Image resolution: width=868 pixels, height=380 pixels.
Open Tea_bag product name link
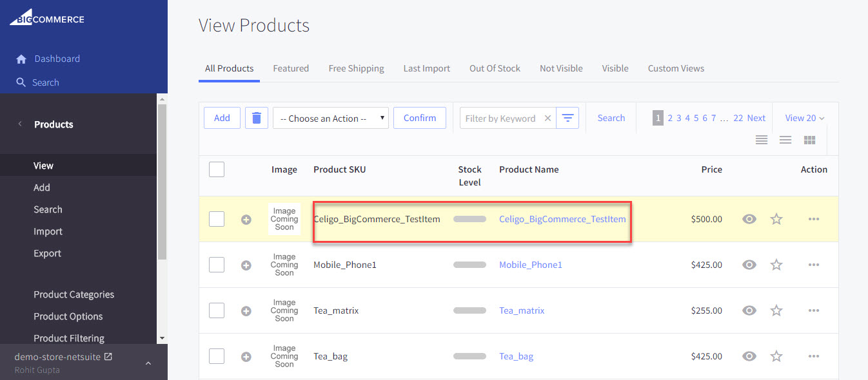(x=516, y=356)
